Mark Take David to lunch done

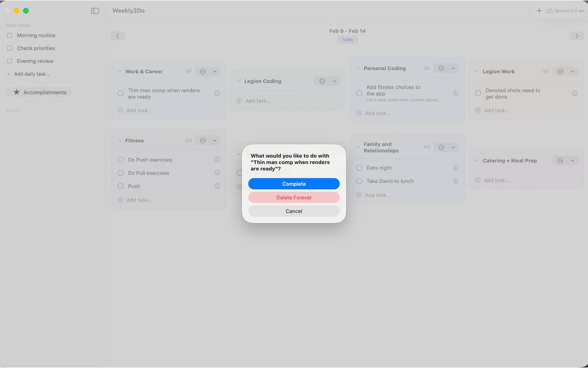(359, 181)
